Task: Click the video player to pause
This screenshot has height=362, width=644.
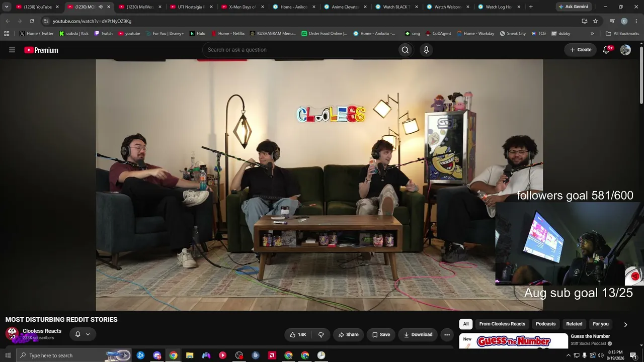Action: click(319, 185)
